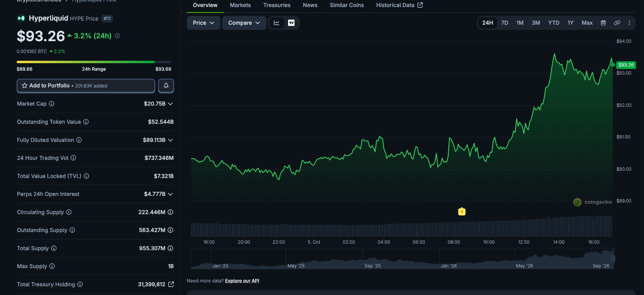Switch to the line chart view icon
The height and width of the screenshot is (295, 644).
(277, 23)
